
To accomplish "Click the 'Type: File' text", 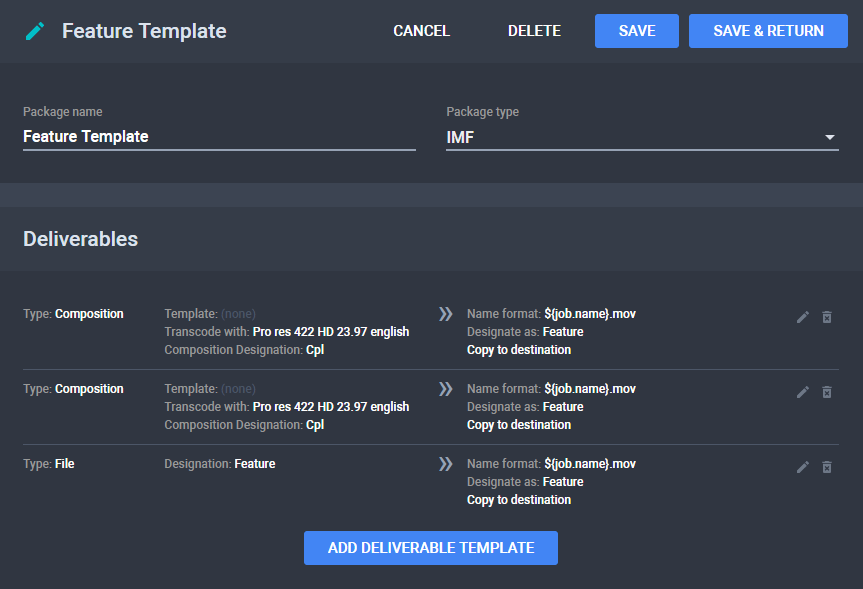I will tap(48, 464).
